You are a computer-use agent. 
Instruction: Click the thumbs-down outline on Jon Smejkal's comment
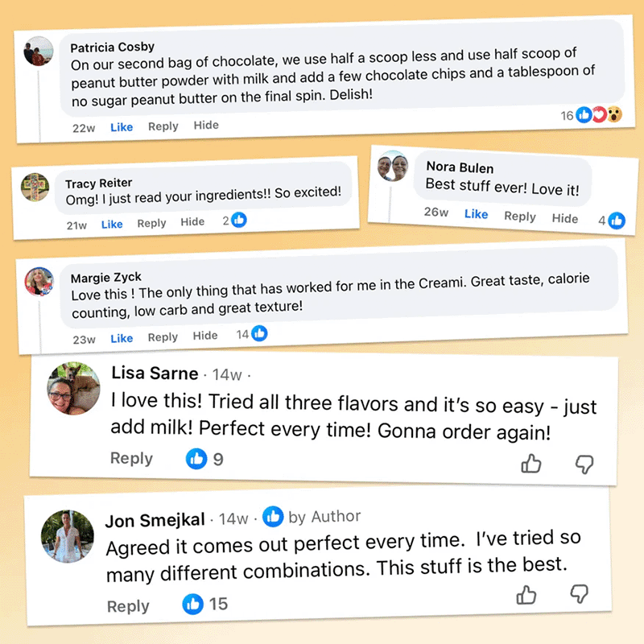580,593
